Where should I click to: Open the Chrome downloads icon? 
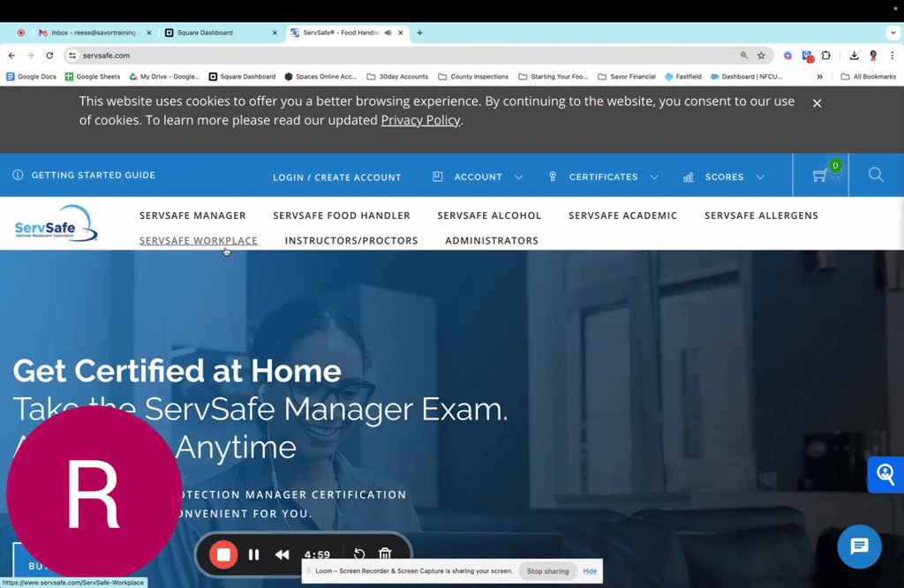854,56
